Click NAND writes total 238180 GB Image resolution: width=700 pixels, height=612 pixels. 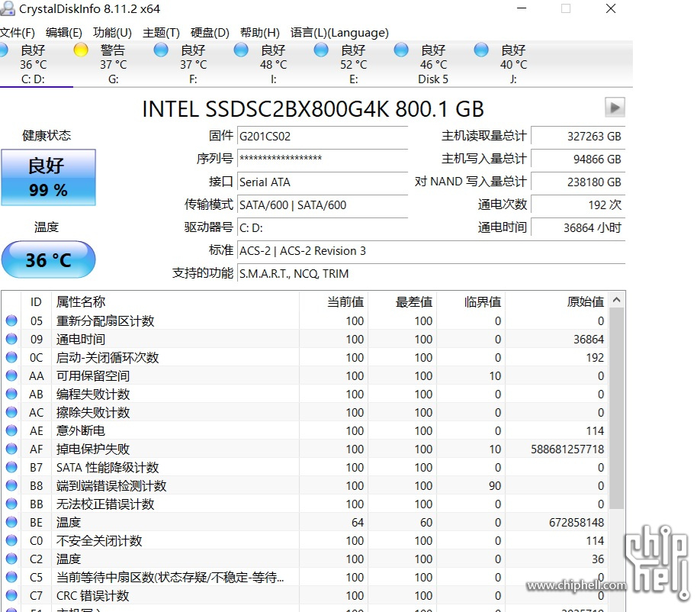tap(578, 182)
